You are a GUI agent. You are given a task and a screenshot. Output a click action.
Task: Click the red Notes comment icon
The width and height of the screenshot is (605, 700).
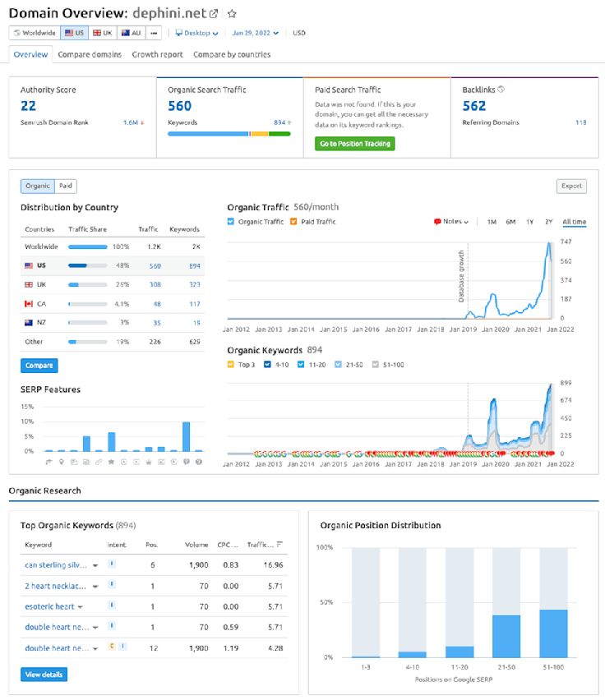pos(437,222)
